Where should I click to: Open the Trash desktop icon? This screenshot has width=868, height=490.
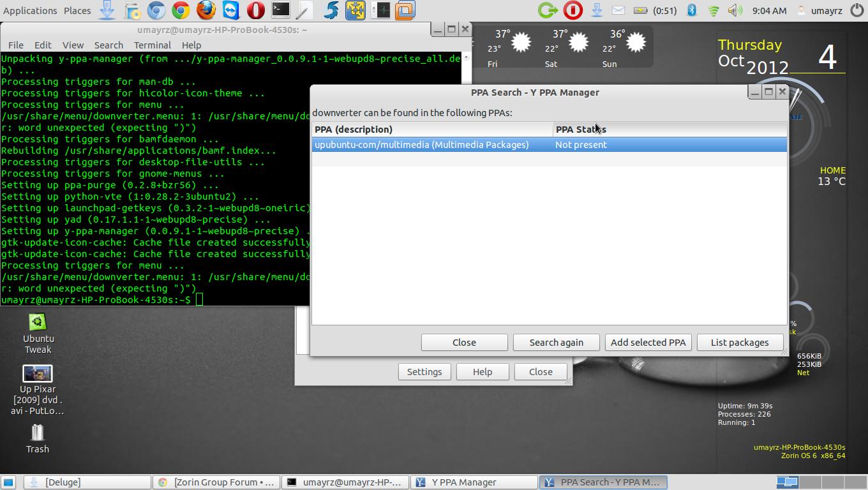(x=38, y=438)
